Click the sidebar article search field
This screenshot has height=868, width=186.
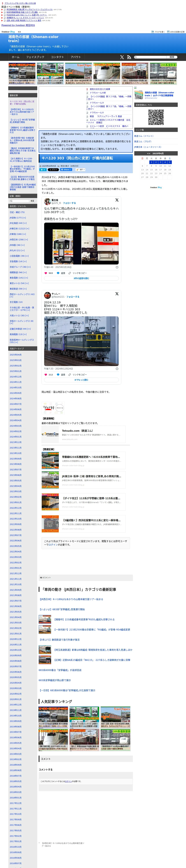[x=19, y=201]
